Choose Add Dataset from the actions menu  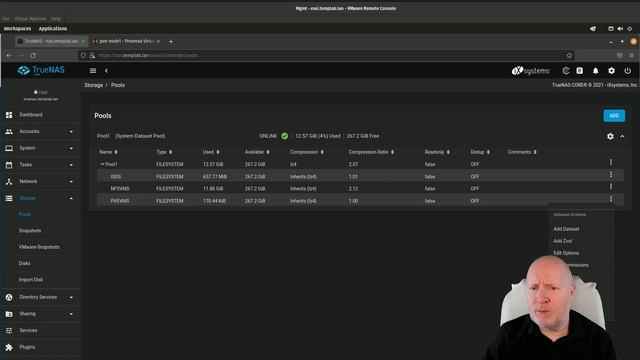(x=566, y=229)
